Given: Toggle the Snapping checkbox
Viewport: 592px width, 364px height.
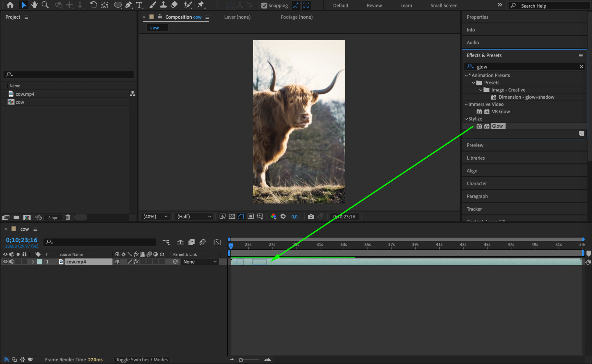Looking at the screenshot, I should pos(264,5).
